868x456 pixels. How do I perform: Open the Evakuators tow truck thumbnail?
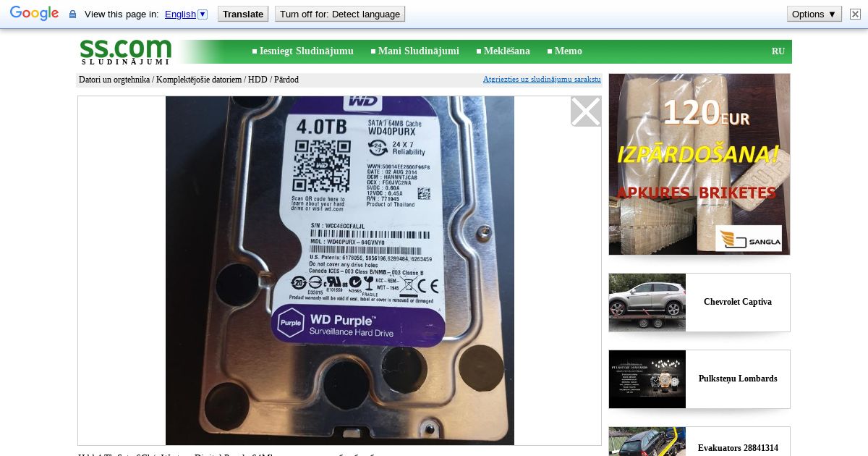click(x=647, y=442)
